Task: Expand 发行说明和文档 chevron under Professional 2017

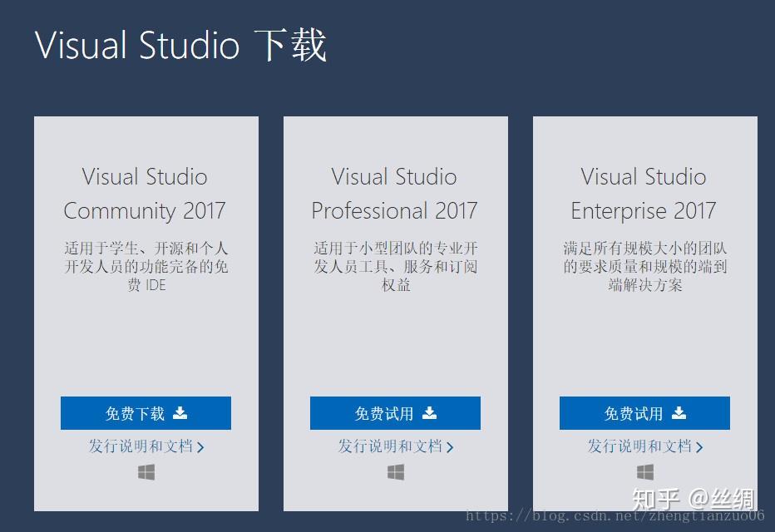Action: pos(452,446)
